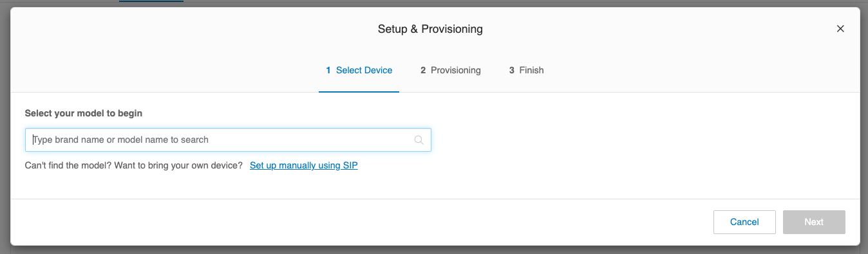868x254 pixels.
Task: Open Set up manually using SIP link
Action: (x=304, y=165)
